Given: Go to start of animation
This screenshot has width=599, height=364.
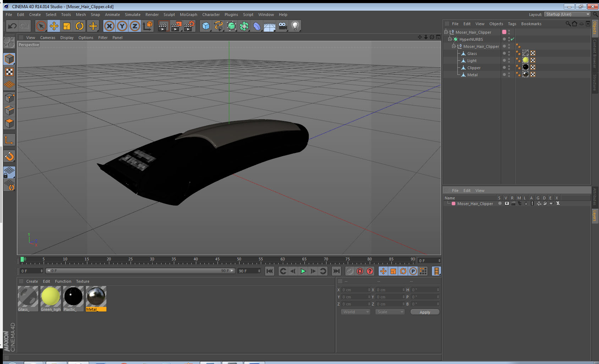Looking at the screenshot, I should (270, 271).
